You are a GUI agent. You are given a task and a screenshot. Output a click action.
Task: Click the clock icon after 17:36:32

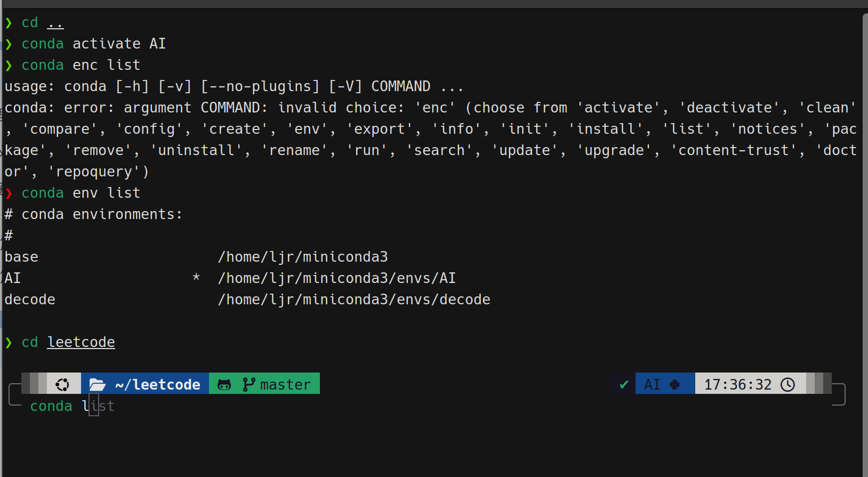pos(787,384)
